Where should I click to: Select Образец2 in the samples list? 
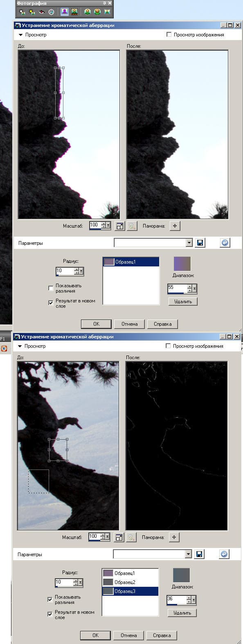[x=130, y=582]
